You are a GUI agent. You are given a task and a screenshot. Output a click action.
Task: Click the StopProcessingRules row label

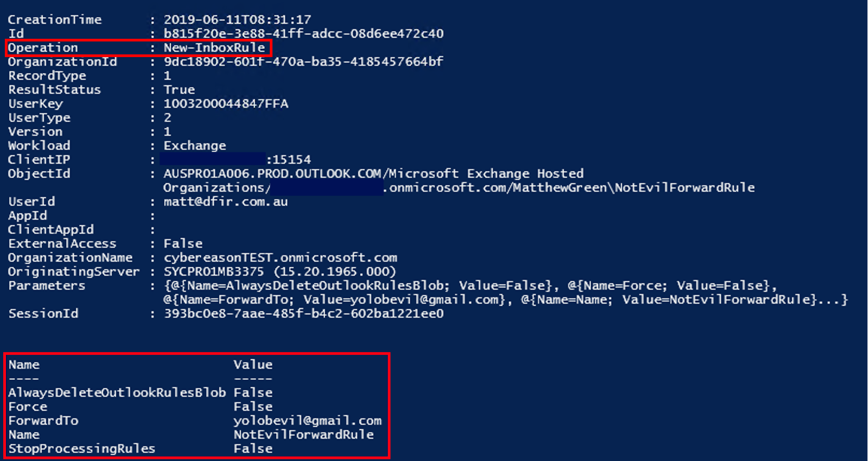click(x=82, y=449)
